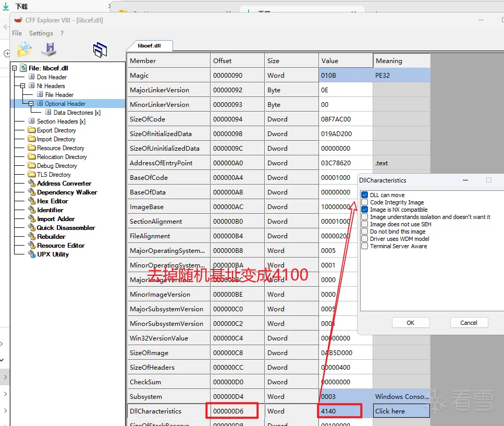Click the Export Directory folder icon

point(31,130)
